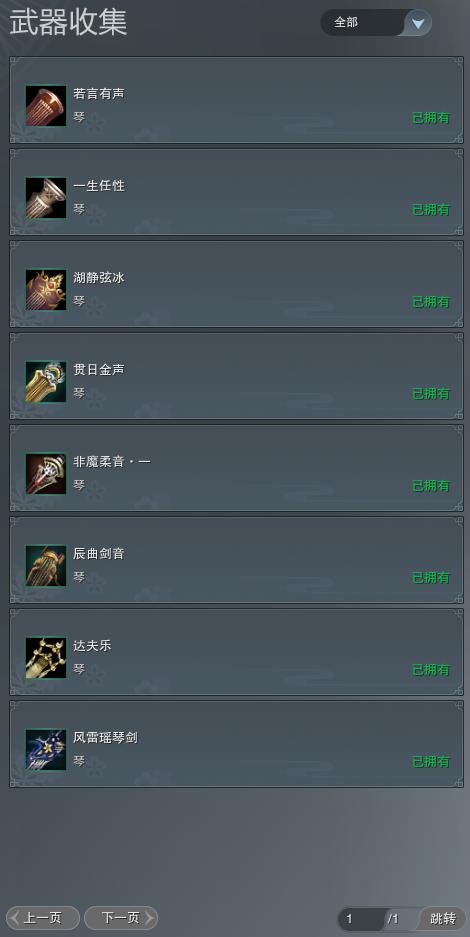
Task: Open the 湖静弦冰 weapon icon
Action: (46, 290)
